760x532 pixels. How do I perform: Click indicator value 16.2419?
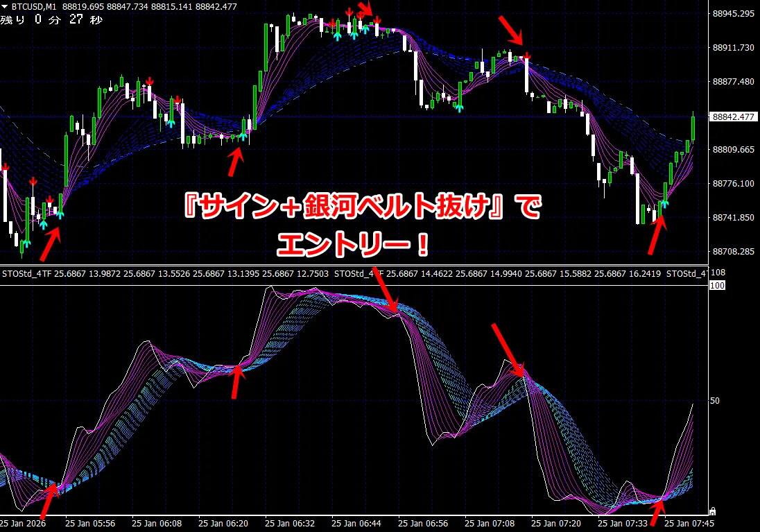pyautogui.click(x=645, y=273)
